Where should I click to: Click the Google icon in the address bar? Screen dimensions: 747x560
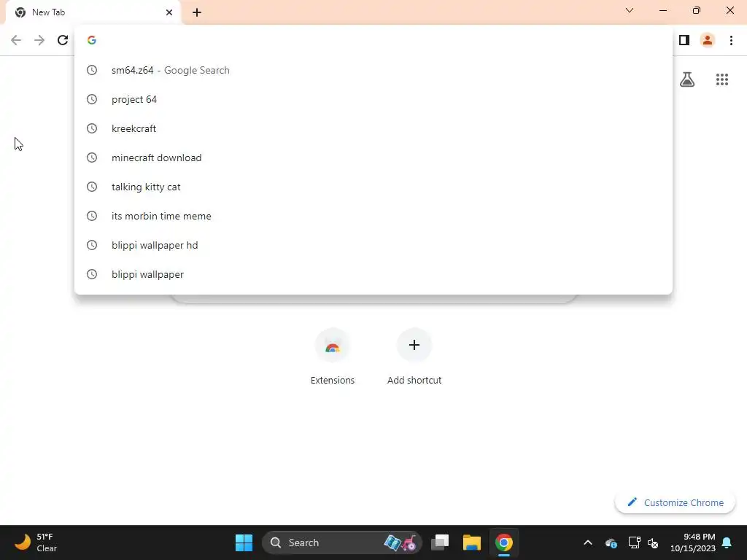[x=92, y=40]
